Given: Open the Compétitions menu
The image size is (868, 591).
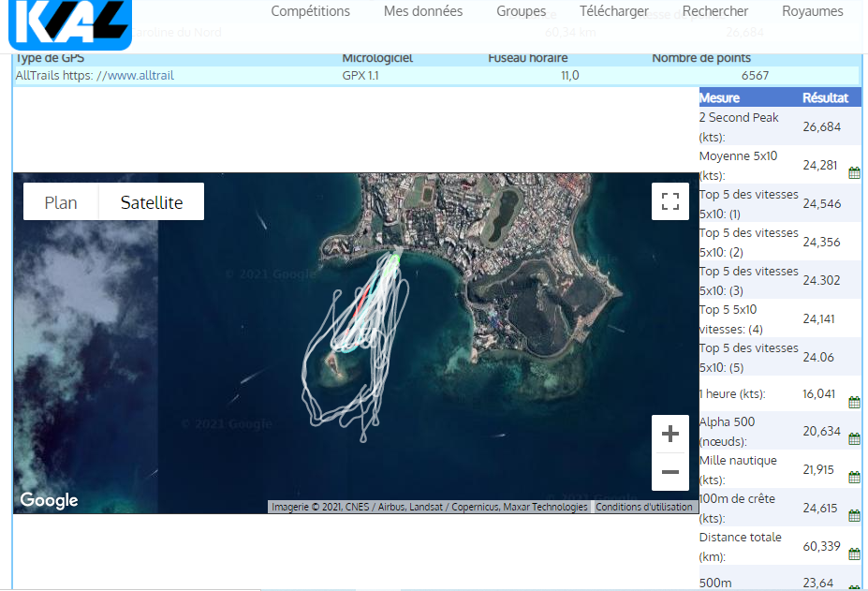Looking at the screenshot, I should pos(311,11).
